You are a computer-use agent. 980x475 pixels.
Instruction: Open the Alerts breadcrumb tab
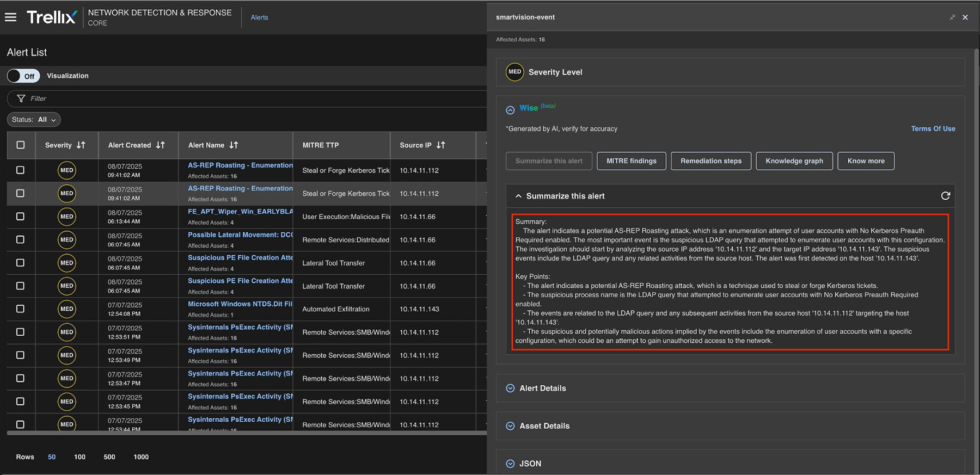[x=259, y=17]
